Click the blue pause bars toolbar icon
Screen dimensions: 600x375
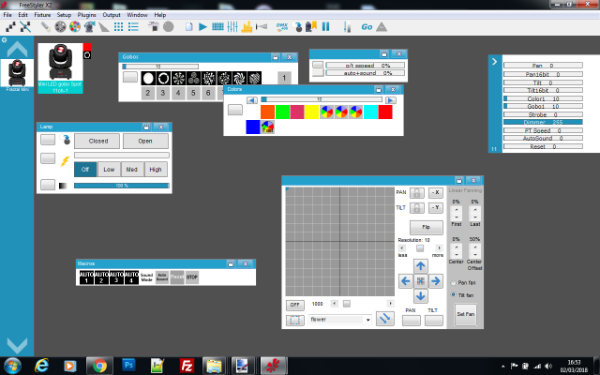coord(326,27)
